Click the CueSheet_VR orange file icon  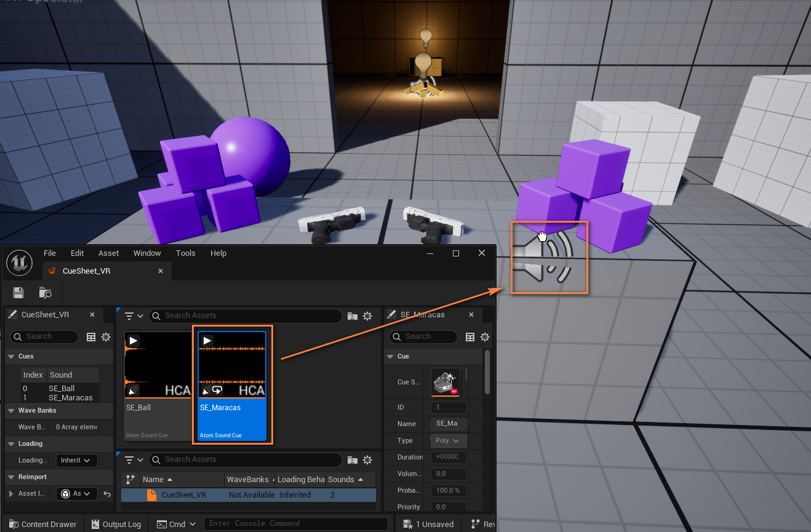pos(151,495)
